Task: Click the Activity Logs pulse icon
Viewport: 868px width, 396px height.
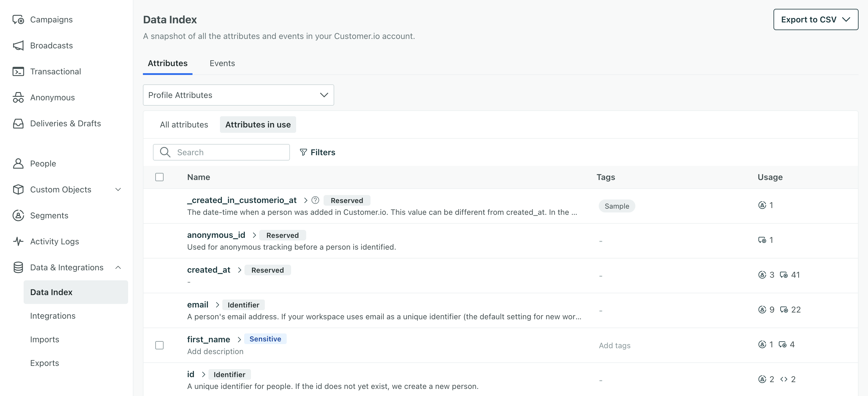Action: click(18, 241)
